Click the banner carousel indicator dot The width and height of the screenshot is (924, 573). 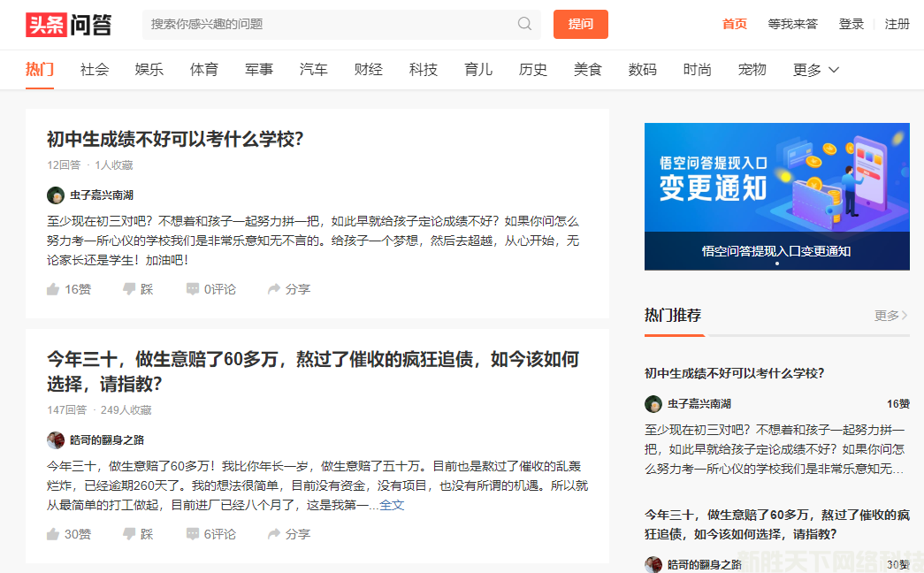[777, 264]
